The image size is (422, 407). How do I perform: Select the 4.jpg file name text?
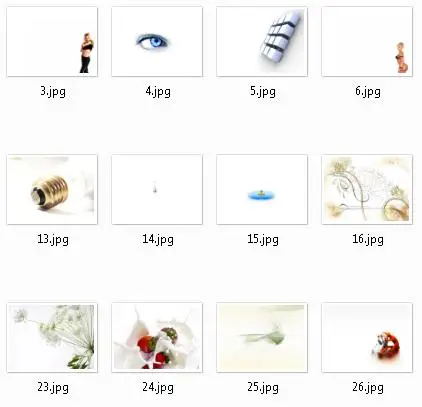click(x=158, y=91)
